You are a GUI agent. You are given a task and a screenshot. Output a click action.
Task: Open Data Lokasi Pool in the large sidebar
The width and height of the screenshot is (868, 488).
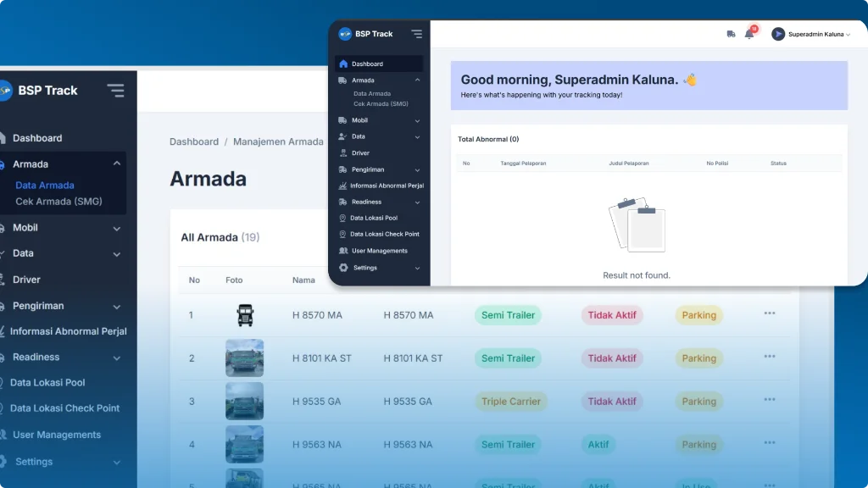click(x=47, y=382)
